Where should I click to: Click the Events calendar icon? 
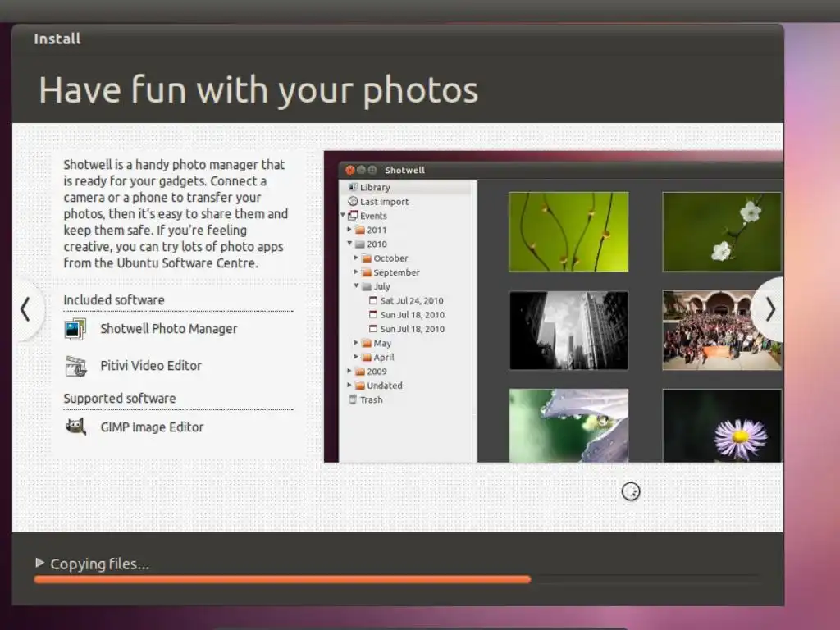[353, 216]
